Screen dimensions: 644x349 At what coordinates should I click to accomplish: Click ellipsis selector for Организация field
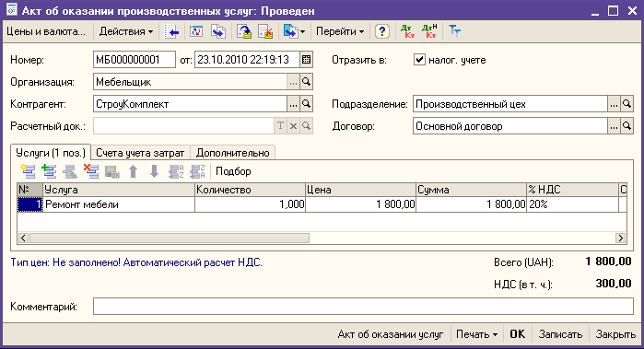tap(293, 82)
